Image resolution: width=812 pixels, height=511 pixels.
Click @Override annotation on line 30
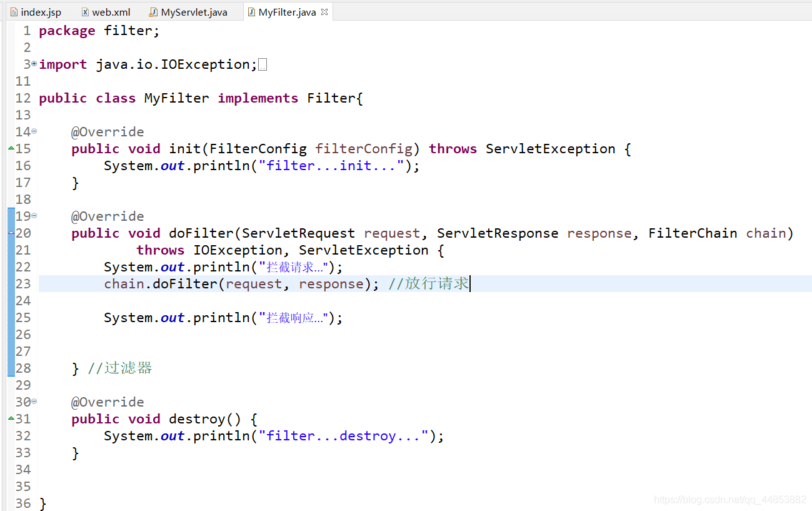[108, 402]
